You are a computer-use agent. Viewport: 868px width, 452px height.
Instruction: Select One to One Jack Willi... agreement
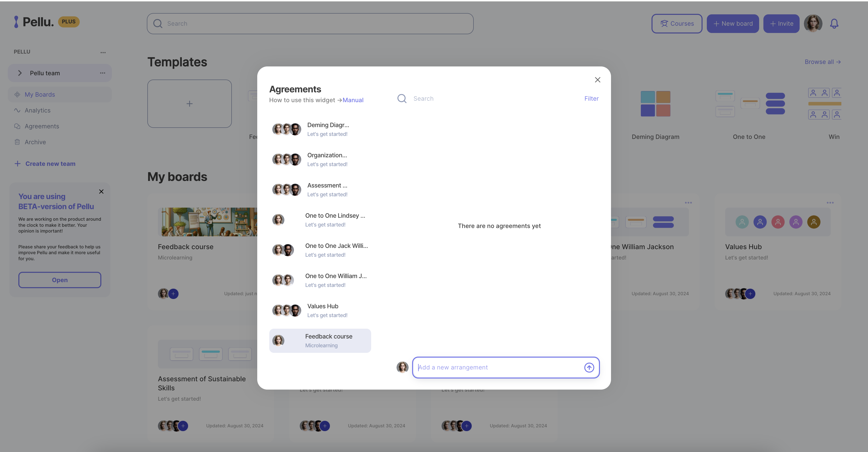320,250
